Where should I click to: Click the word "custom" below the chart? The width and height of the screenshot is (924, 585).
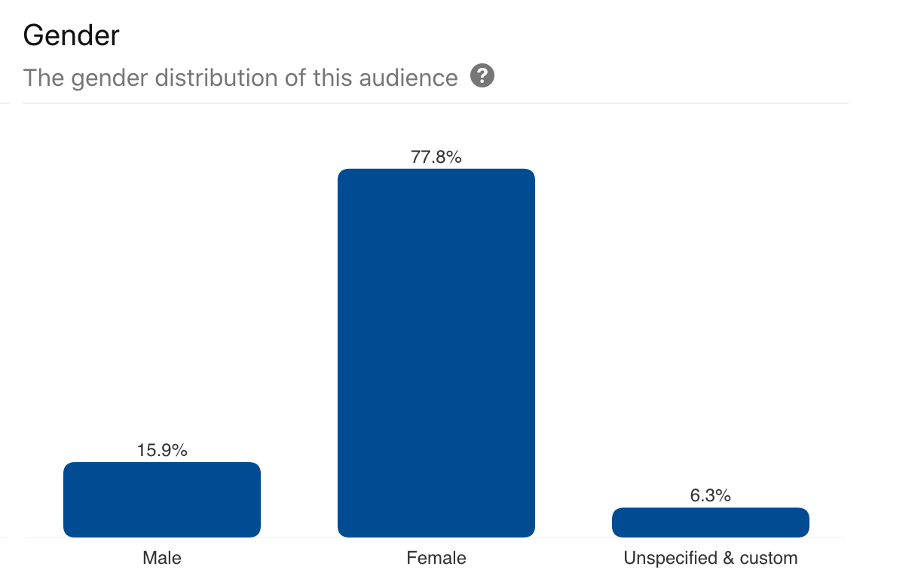pos(769,559)
